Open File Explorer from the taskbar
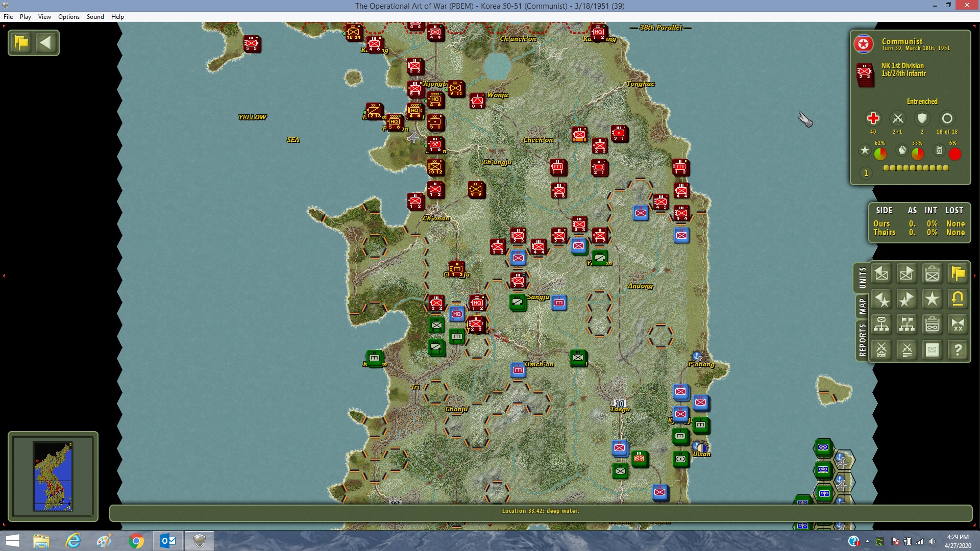 [41, 541]
